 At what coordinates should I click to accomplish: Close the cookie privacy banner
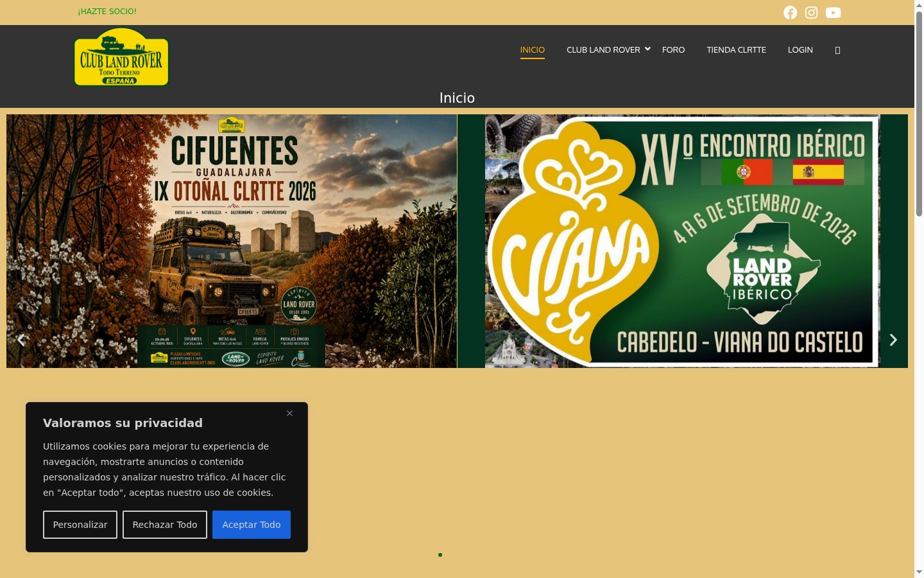click(x=289, y=413)
